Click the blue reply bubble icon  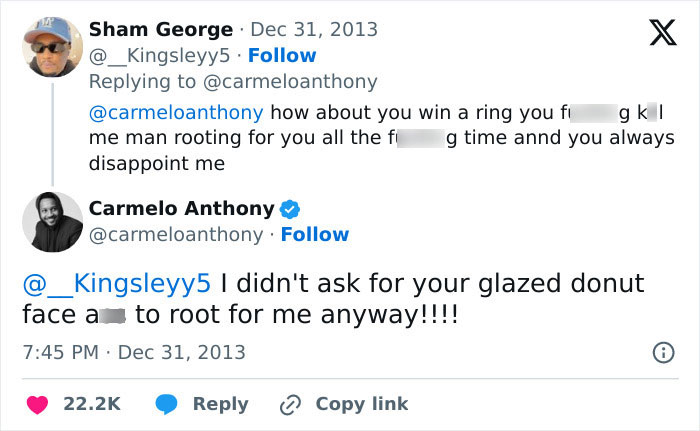coord(167,403)
